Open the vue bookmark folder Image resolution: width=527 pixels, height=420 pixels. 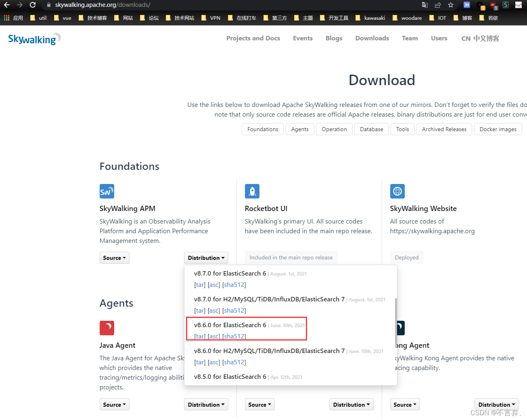[63, 18]
